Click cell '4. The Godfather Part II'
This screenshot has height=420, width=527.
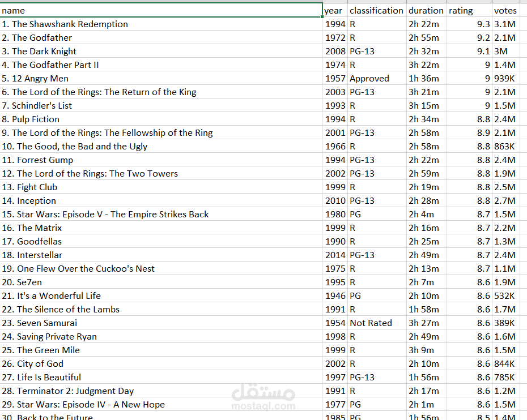click(161, 65)
